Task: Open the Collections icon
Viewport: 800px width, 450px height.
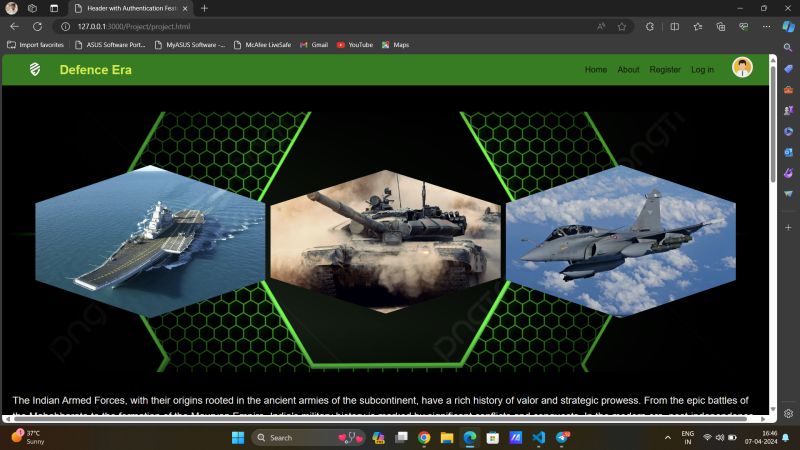Action: 720,27
